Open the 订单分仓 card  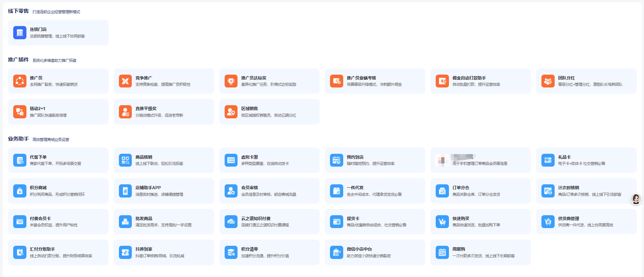click(x=480, y=191)
